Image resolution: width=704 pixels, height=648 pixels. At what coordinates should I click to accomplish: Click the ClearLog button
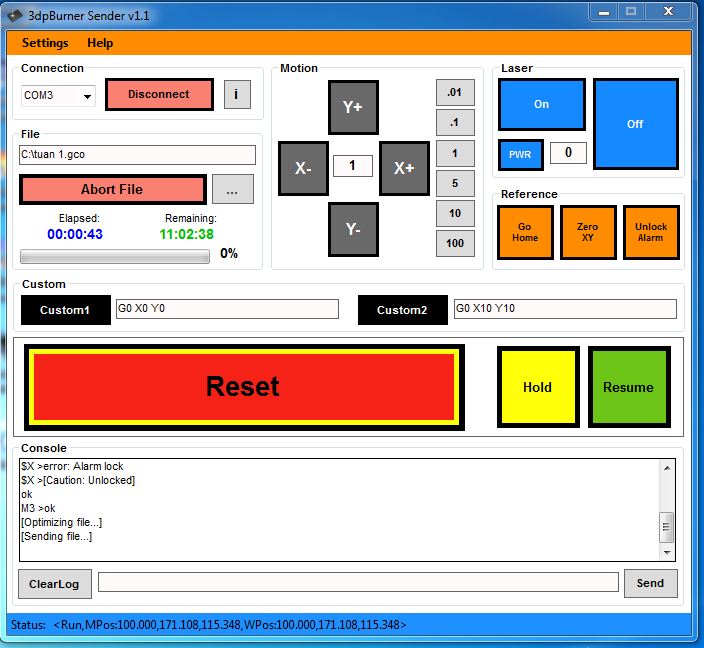coord(54,584)
